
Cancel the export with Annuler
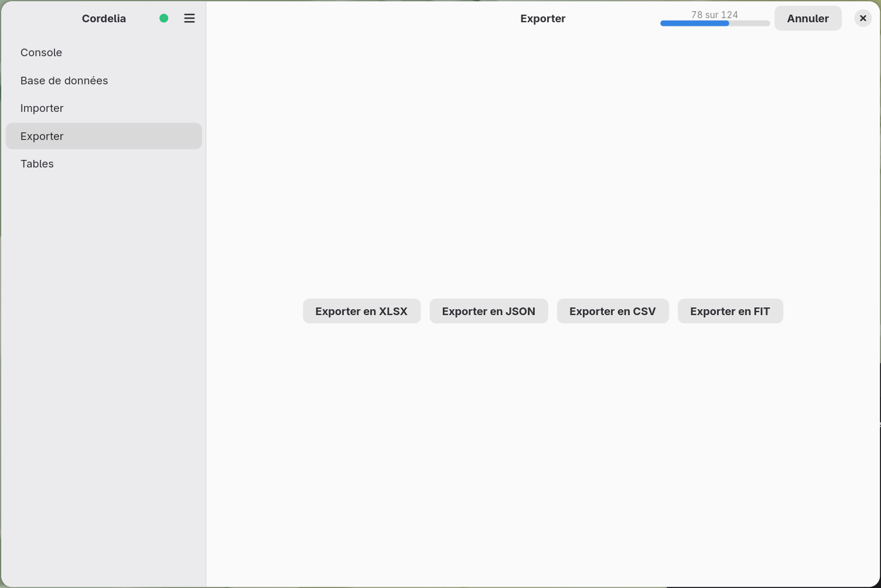pyautogui.click(x=808, y=18)
